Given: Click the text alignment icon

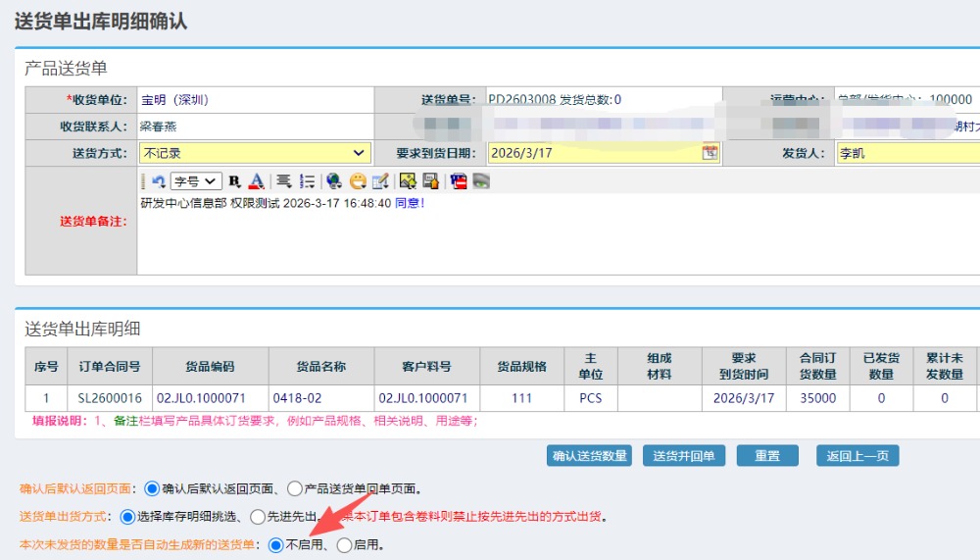Looking at the screenshot, I should click(283, 181).
